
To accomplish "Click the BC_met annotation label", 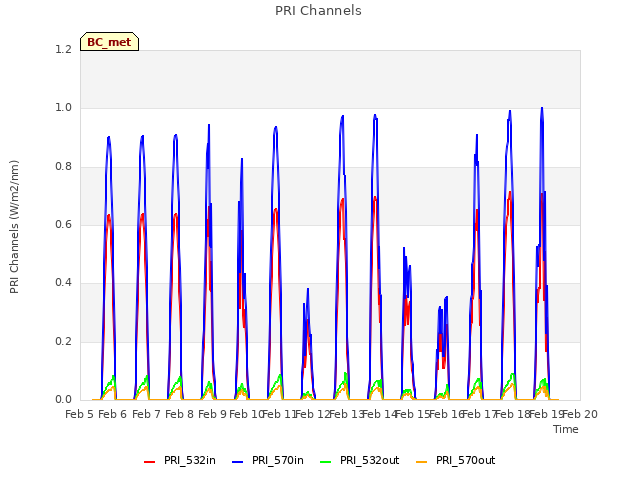I will click(x=109, y=42).
